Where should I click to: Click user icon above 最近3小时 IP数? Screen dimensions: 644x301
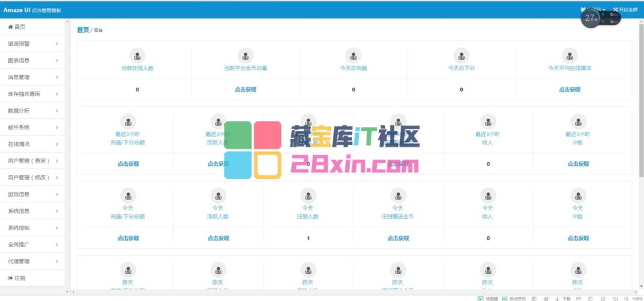click(579, 121)
